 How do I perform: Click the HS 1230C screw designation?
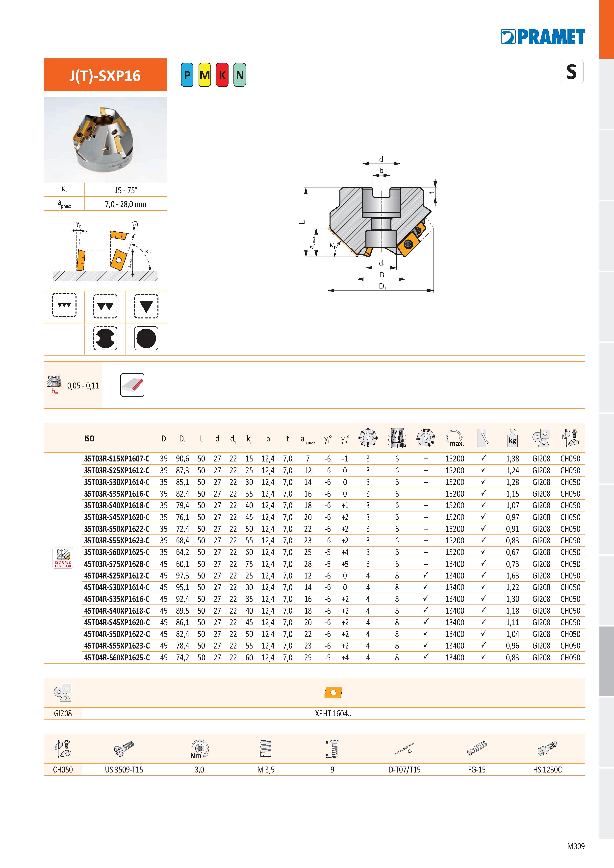pos(547,770)
